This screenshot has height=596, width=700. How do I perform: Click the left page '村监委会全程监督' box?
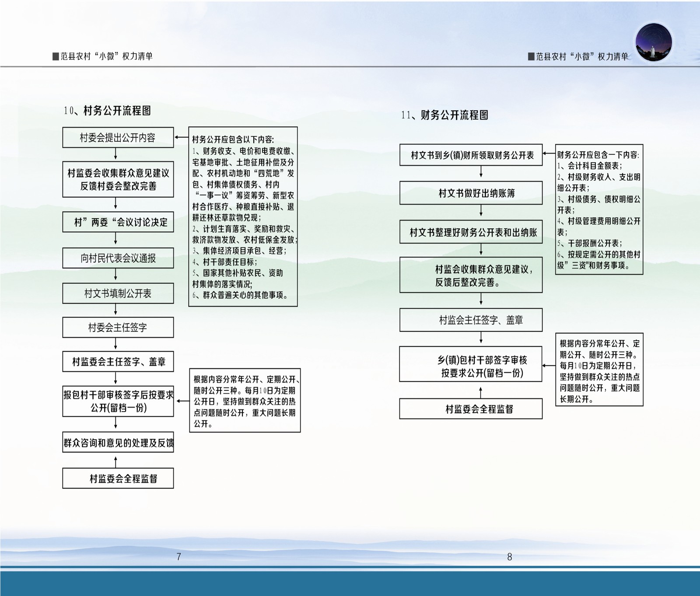(x=118, y=478)
